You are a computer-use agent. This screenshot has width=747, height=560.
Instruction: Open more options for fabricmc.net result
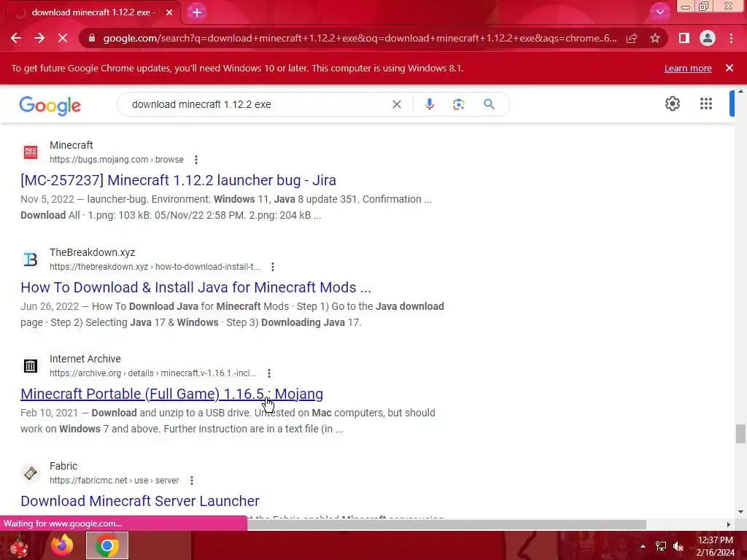192,481
